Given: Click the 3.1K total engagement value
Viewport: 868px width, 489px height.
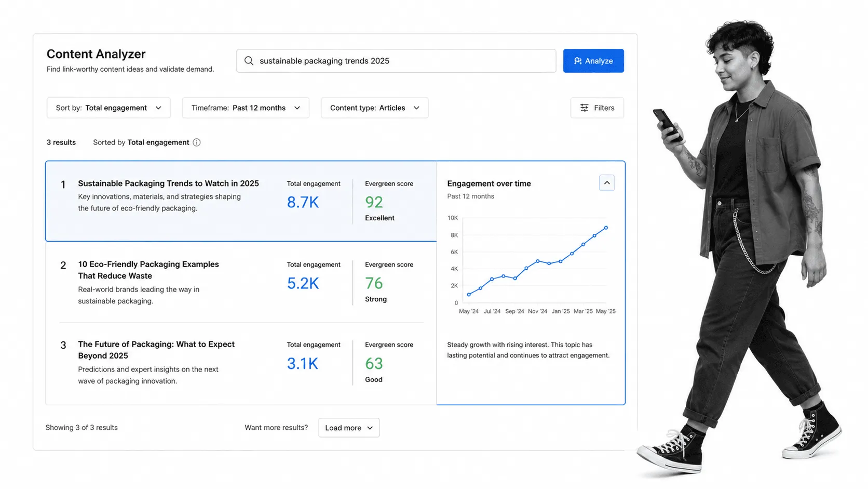Looking at the screenshot, I should click(x=303, y=363).
